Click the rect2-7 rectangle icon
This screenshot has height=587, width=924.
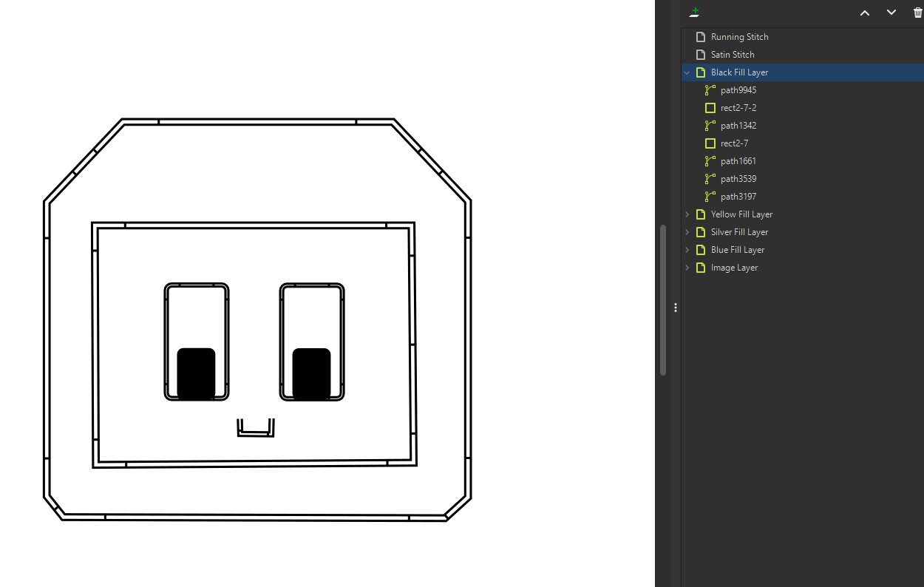710,143
